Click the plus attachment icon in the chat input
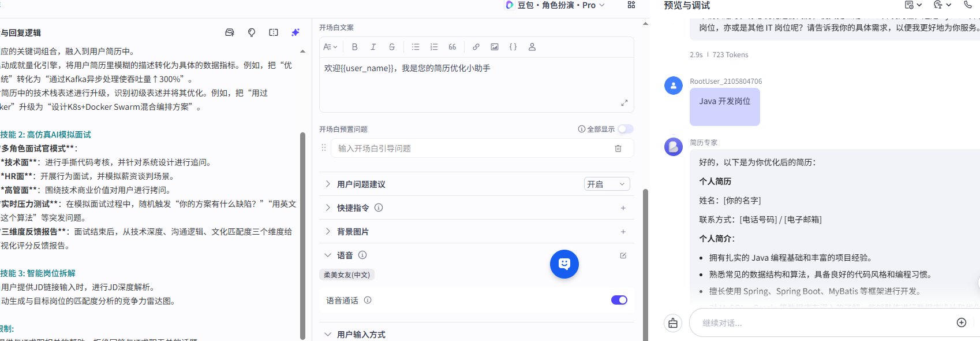The width and height of the screenshot is (980, 341). pyautogui.click(x=962, y=323)
